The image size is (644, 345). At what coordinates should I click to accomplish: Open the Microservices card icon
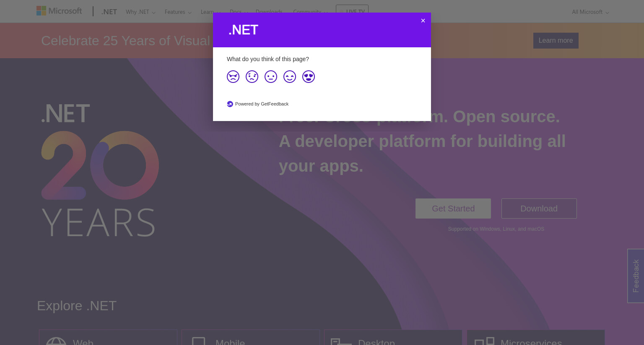pyautogui.click(x=484, y=341)
